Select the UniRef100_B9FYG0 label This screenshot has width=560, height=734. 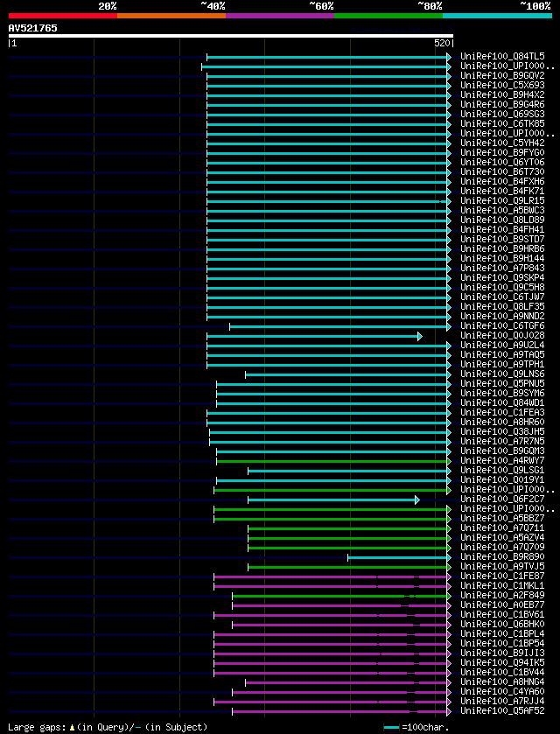click(x=502, y=153)
